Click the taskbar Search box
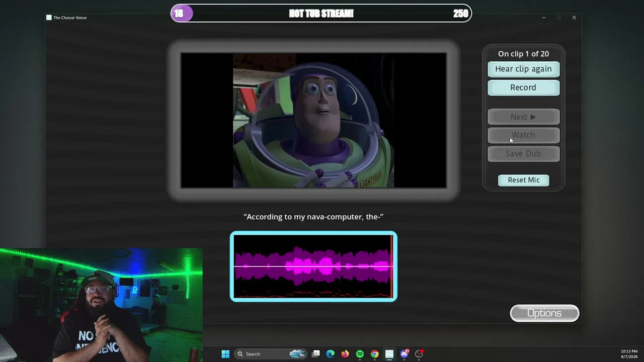644x362 pixels. pyautogui.click(x=271, y=354)
